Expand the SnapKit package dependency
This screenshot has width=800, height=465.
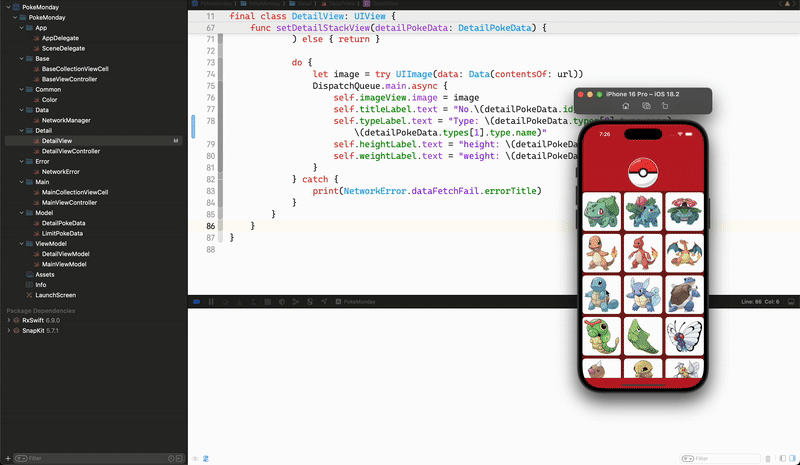click(8, 330)
